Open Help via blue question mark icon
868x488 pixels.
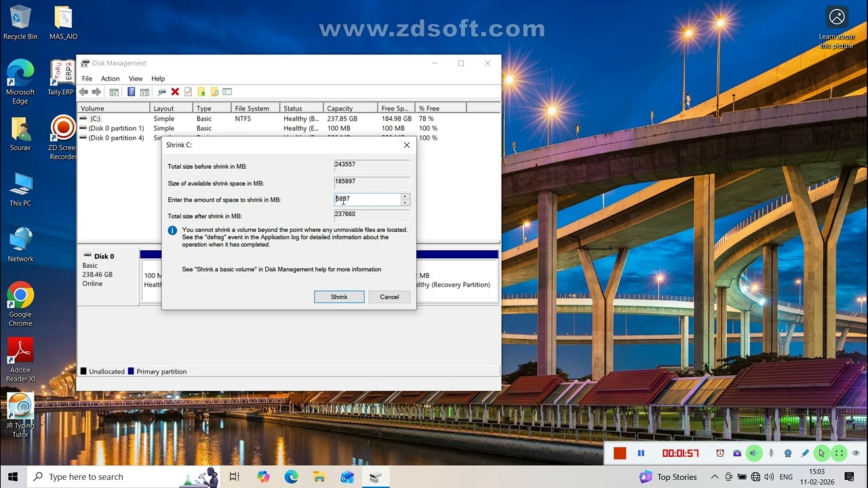(x=131, y=91)
